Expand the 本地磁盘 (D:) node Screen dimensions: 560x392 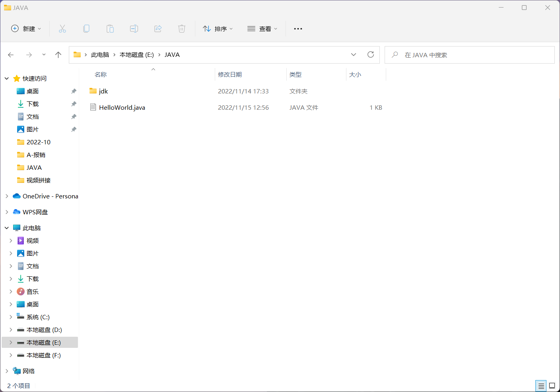[11, 330]
